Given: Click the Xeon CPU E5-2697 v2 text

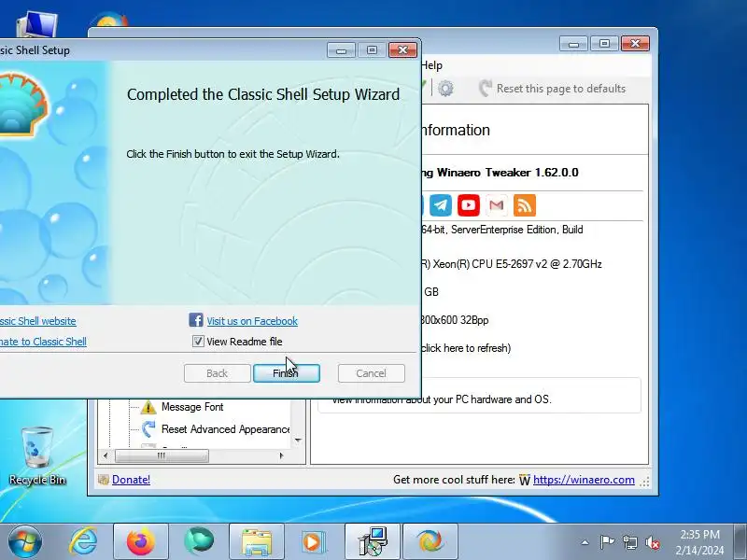Looking at the screenshot, I should pos(512,264).
